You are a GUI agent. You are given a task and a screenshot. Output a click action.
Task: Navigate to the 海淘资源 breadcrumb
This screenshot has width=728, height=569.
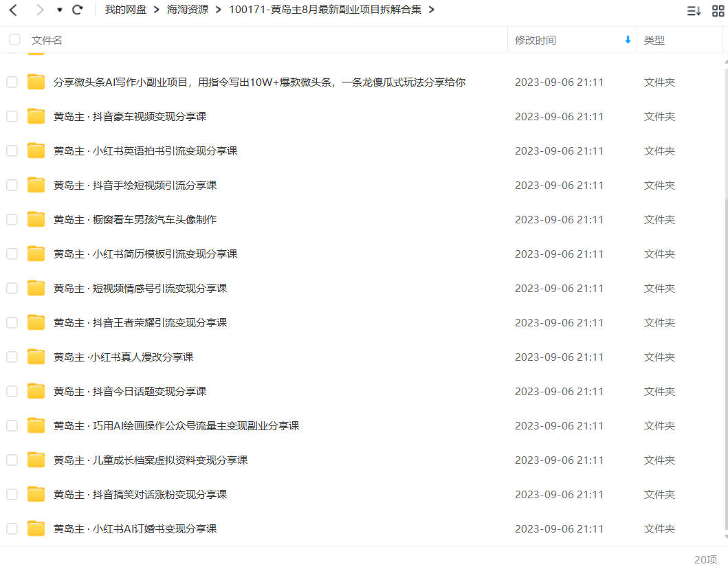tap(188, 10)
